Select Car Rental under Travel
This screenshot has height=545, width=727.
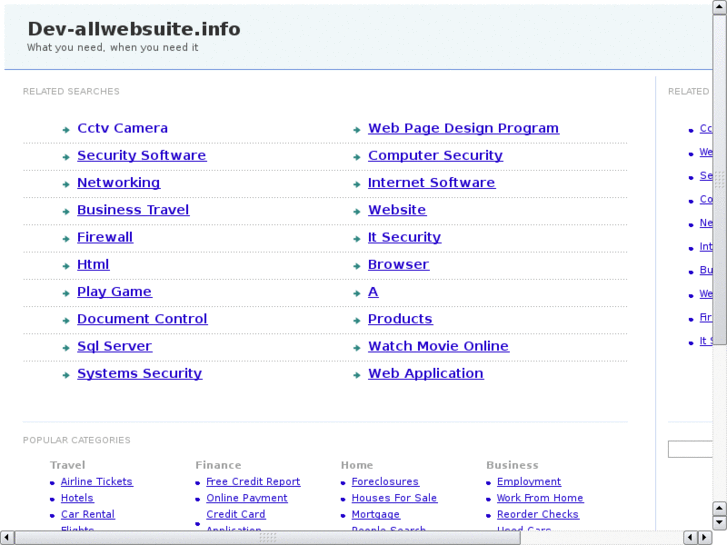pos(88,514)
